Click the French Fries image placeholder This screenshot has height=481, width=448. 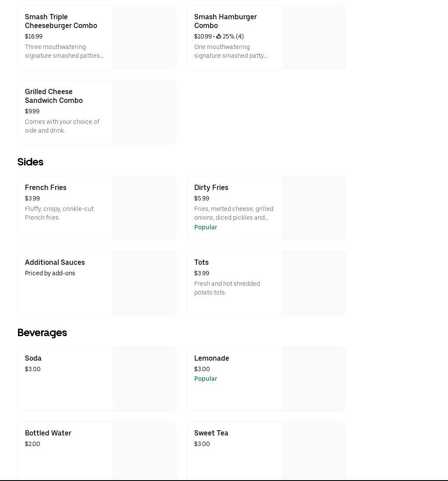coord(144,208)
